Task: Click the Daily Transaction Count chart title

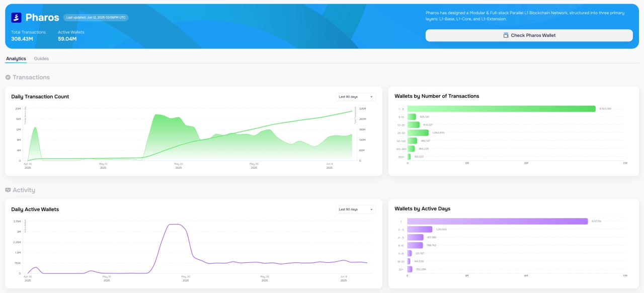Action: [40, 97]
